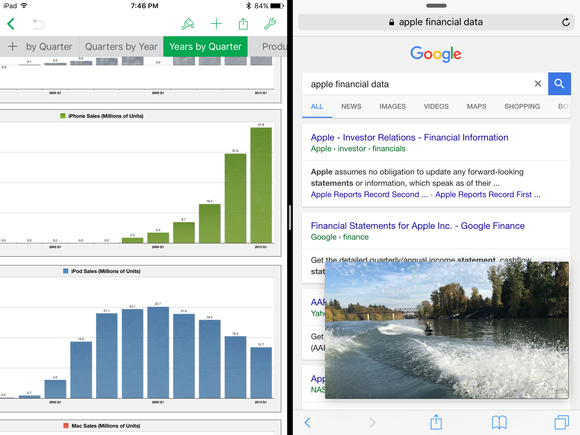Select the ALL results tab
The image size is (580, 435).
coord(317,107)
